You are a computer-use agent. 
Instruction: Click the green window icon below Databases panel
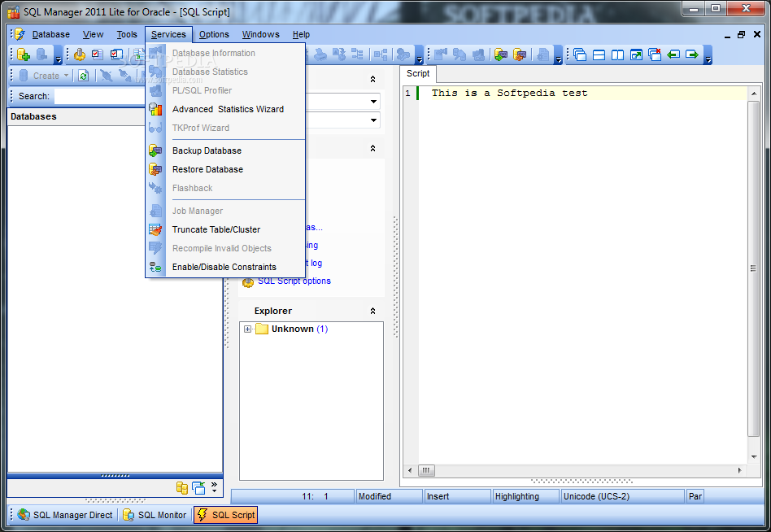tap(198, 488)
